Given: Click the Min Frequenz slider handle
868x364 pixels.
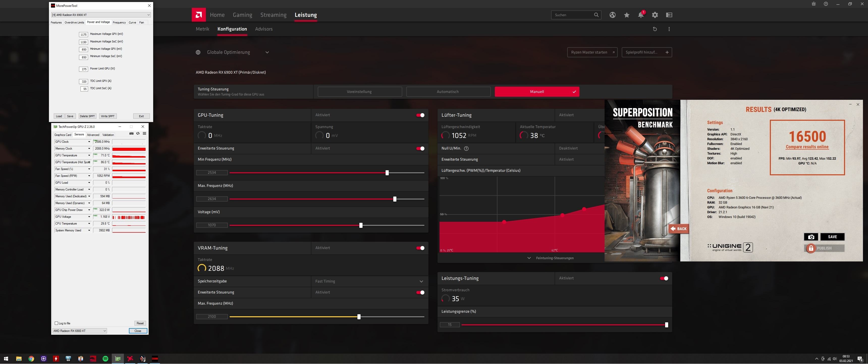Looking at the screenshot, I should pos(387,173).
